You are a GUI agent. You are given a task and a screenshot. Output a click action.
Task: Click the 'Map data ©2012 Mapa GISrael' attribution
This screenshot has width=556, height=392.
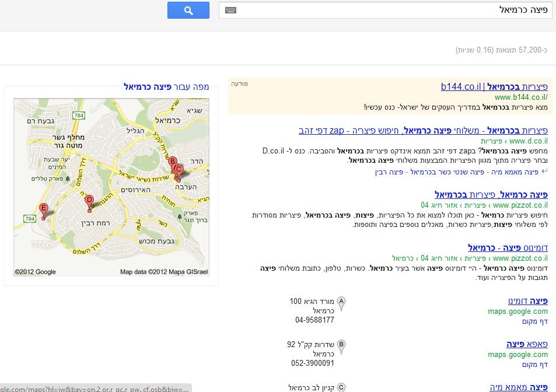(164, 272)
